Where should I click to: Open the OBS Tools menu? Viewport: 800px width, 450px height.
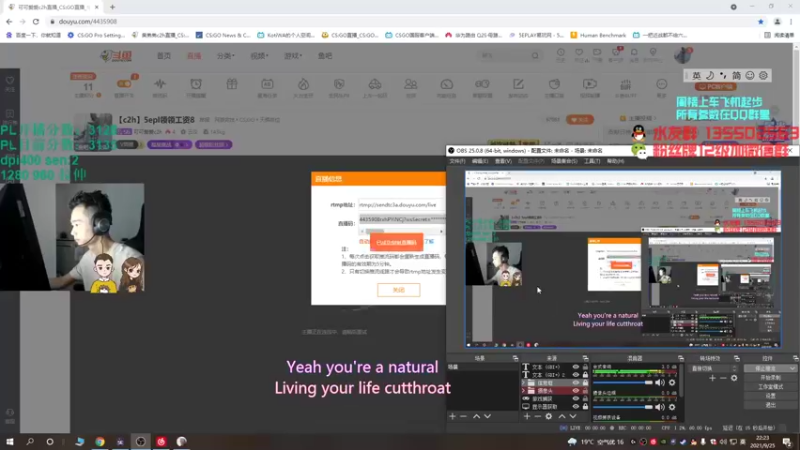tap(592, 161)
